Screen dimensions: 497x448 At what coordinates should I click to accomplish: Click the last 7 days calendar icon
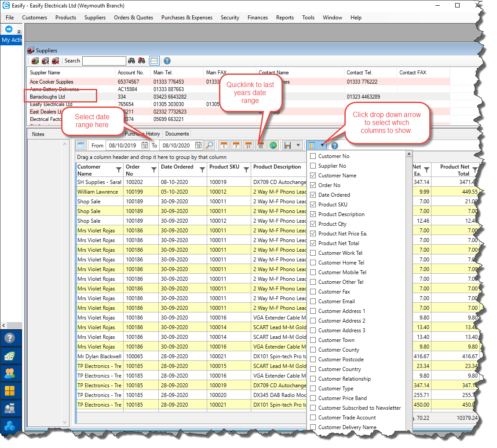pos(236,145)
